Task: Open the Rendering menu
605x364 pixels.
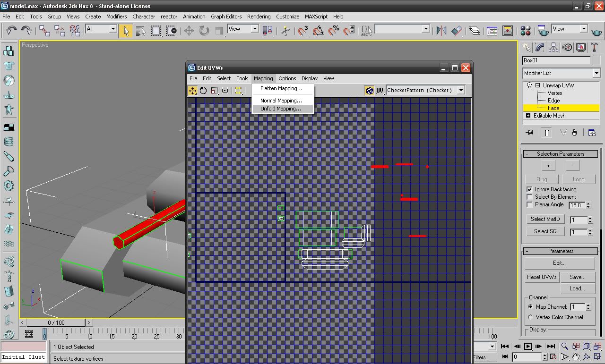Action: click(x=259, y=17)
